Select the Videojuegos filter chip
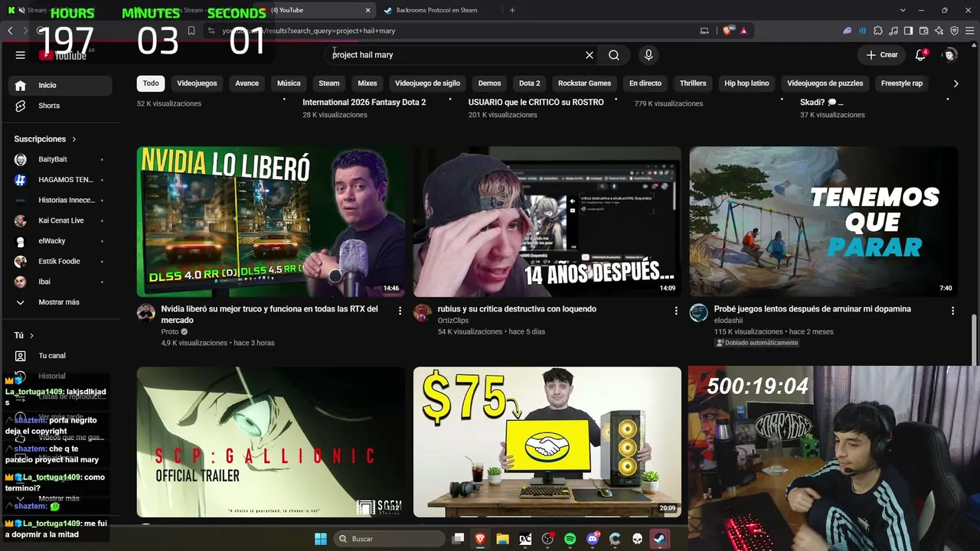 click(197, 83)
